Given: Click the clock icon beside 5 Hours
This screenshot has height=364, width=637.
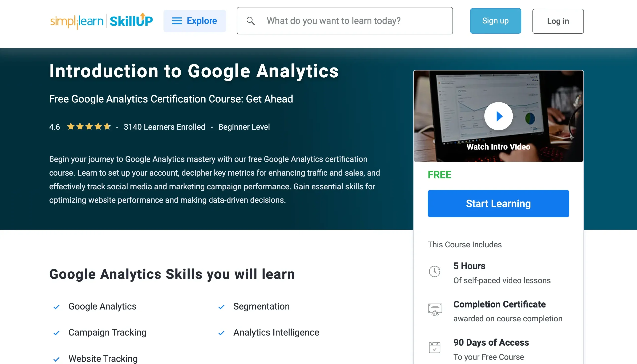Looking at the screenshot, I should tap(435, 271).
